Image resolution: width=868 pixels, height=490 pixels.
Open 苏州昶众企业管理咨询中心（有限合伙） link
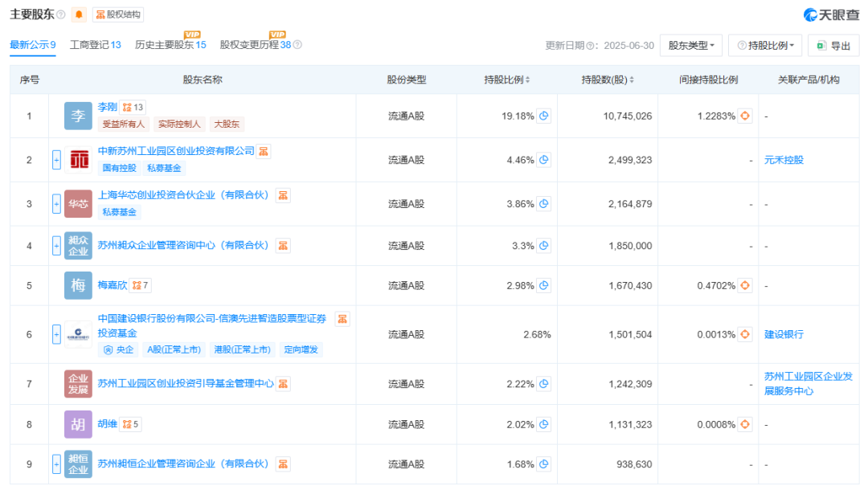click(x=183, y=246)
